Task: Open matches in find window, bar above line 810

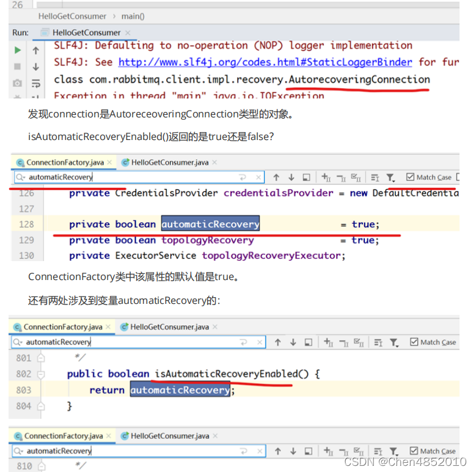Action: pos(309,451)
